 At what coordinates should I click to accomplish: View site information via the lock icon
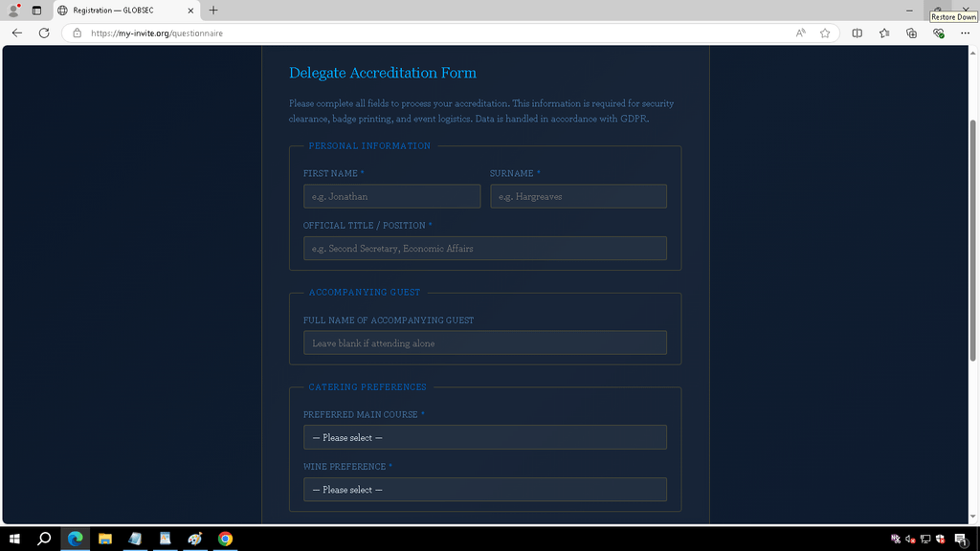(77, 33)
